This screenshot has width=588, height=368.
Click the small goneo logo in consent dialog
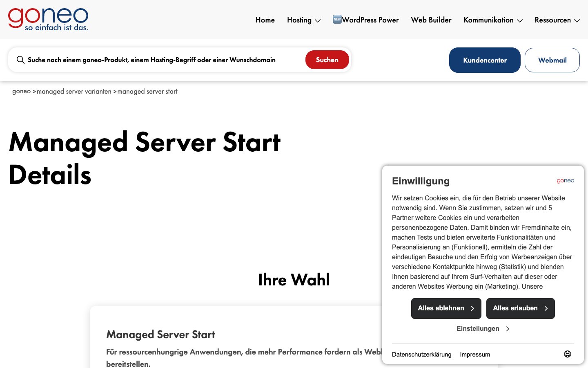pyautogui.click(x=566, y=181)
